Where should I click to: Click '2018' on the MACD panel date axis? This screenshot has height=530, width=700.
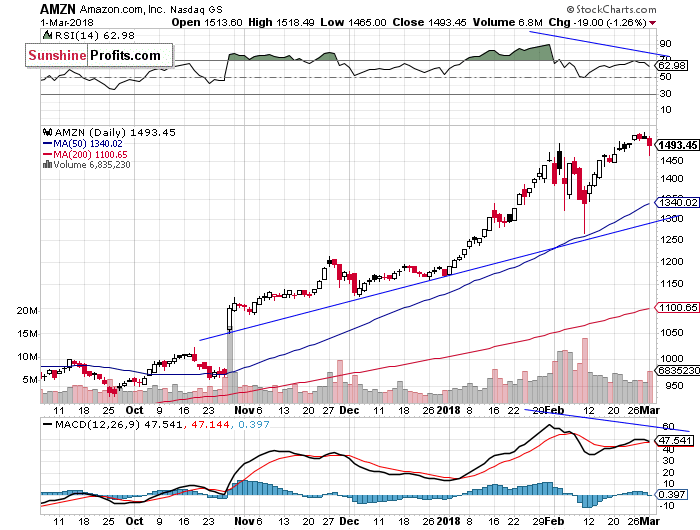[448, 521]
